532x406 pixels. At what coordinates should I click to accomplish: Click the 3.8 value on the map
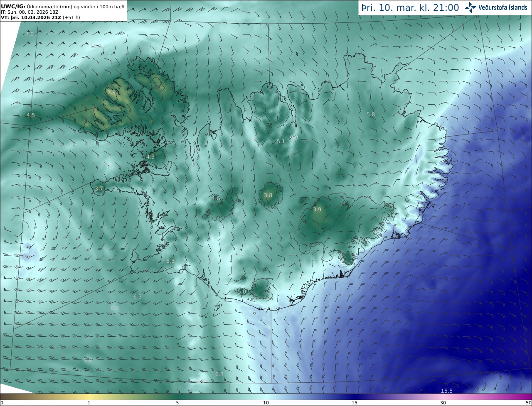coord(268,195)
